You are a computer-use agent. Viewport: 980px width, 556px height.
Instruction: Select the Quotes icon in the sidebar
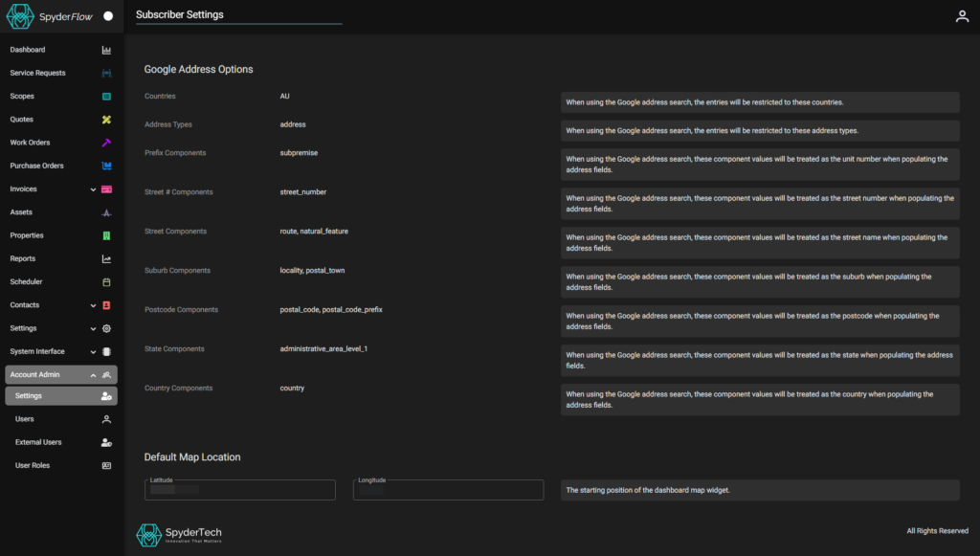coord(107,119)
